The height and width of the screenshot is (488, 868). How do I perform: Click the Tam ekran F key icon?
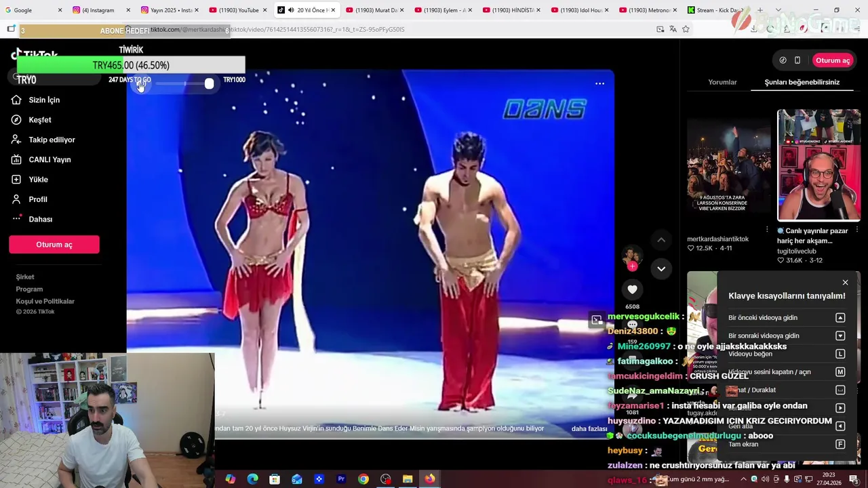click(840, 445)
